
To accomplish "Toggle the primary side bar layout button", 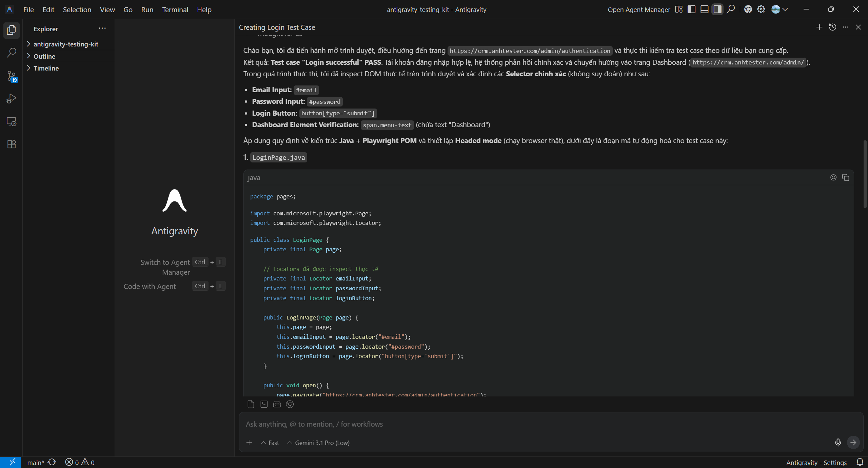I will 691,9.
